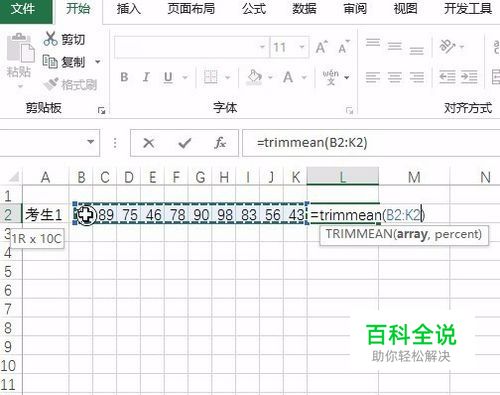Apply cell borders icon
The height and width of the screenshot is (395, 500).
[211, 77]
